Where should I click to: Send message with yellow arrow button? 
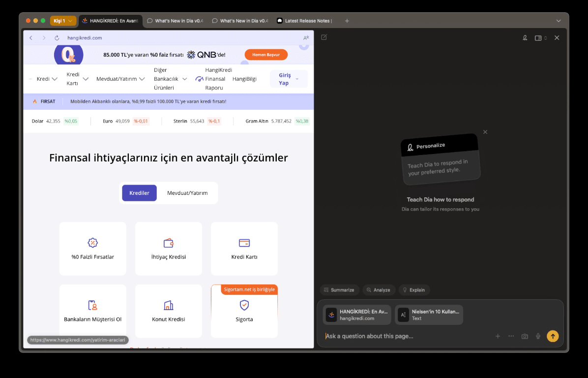coord(553,336)
